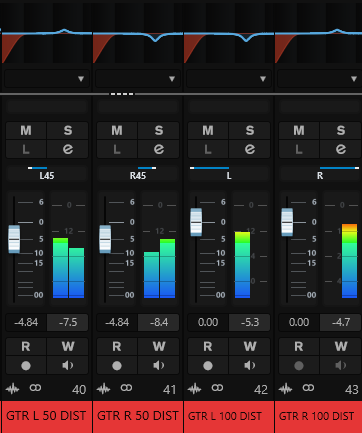Enable Write automation on channel 41
This screenshot has height=433, width=362.
[159, 347]
